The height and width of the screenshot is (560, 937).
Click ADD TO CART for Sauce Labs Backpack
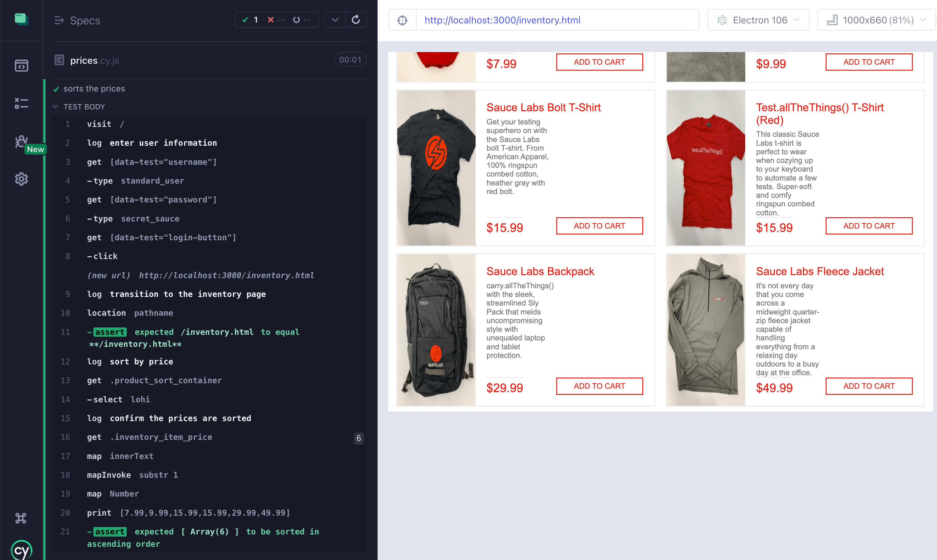point(599,386)
